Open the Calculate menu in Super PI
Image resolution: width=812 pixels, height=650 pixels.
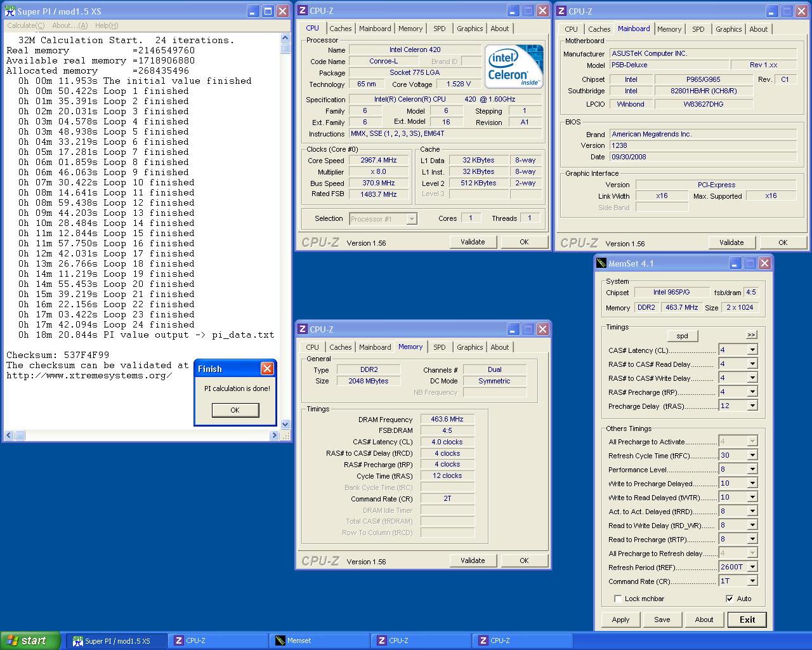coord(25,25)
